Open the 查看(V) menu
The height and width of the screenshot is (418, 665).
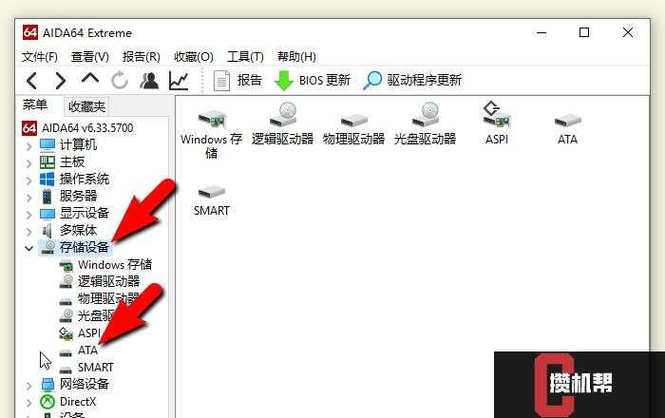click(90, 56)
